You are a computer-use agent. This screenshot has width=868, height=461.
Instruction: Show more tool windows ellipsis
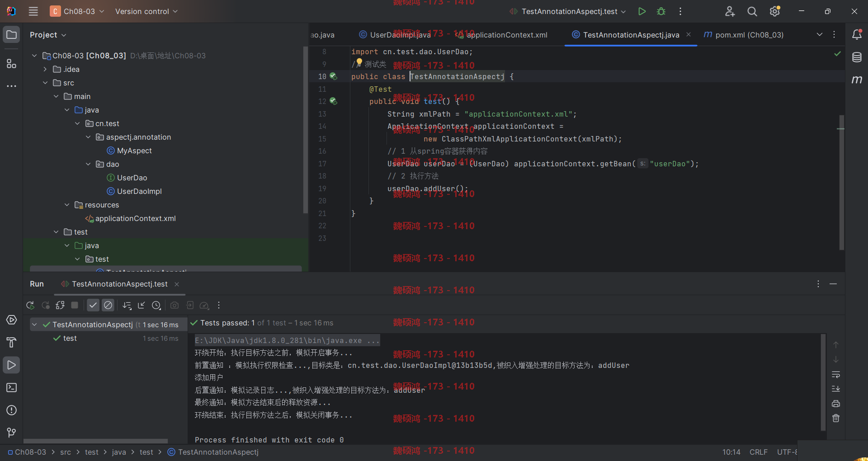point(11,86)
